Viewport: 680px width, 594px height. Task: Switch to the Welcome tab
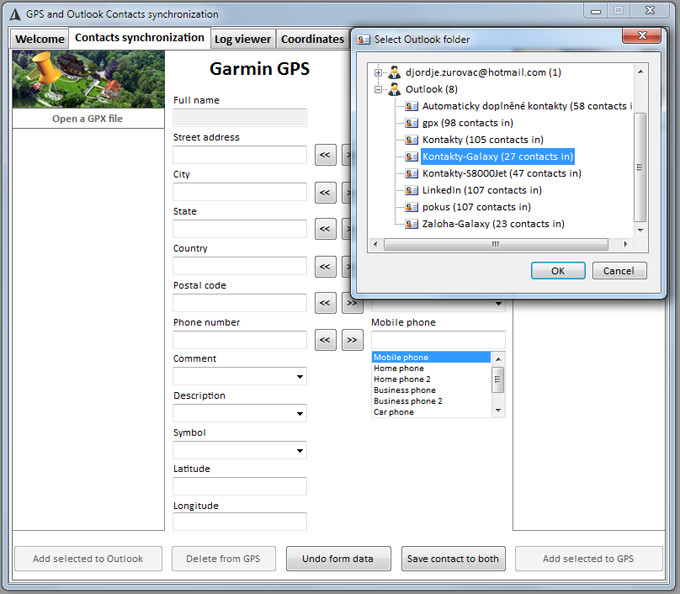point(39,39)
